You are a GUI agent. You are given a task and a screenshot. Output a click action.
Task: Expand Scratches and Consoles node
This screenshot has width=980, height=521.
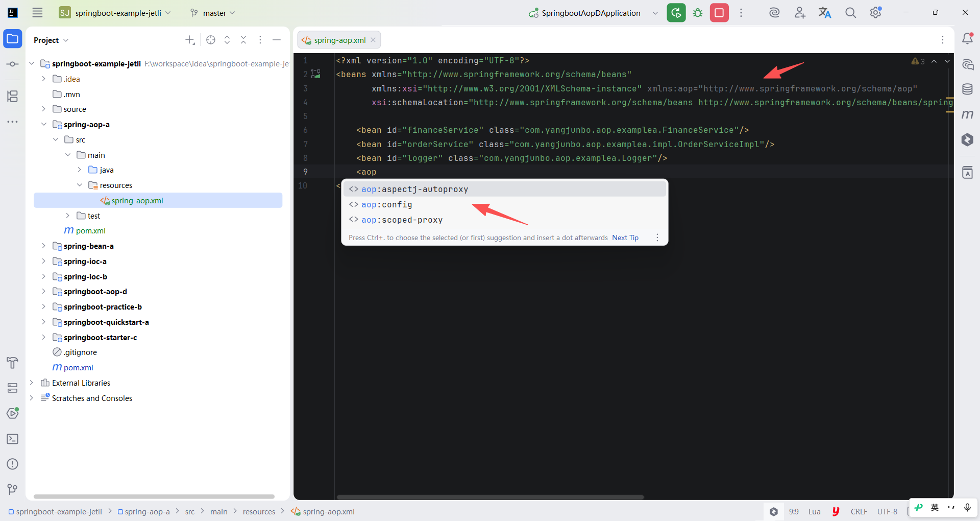32,398
